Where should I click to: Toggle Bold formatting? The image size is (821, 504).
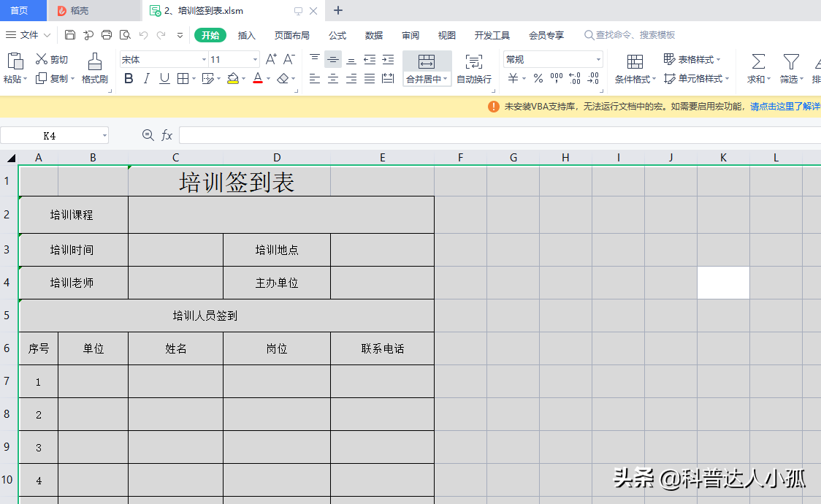point(129,78)
